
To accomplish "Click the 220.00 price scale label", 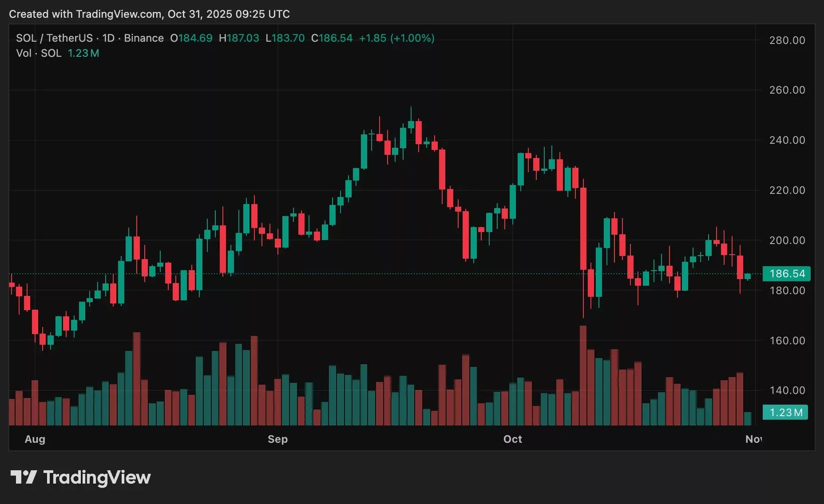I will click(x=787, y=190).
